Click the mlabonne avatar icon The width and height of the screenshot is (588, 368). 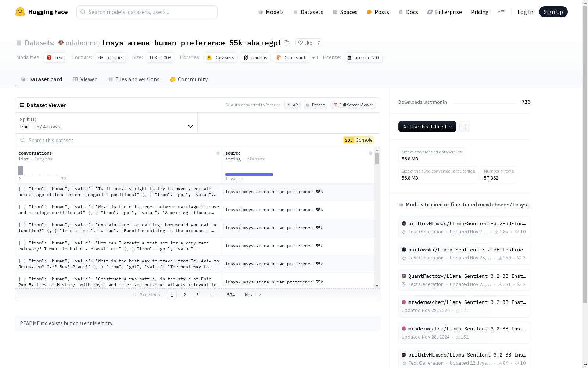tap(61, 43)
